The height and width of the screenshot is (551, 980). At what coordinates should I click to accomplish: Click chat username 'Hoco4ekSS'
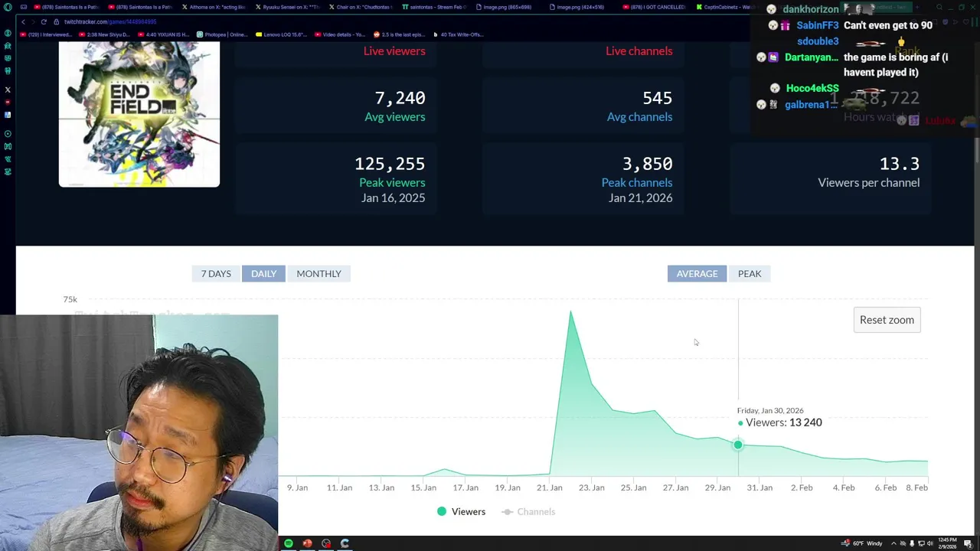pos(812,88)
